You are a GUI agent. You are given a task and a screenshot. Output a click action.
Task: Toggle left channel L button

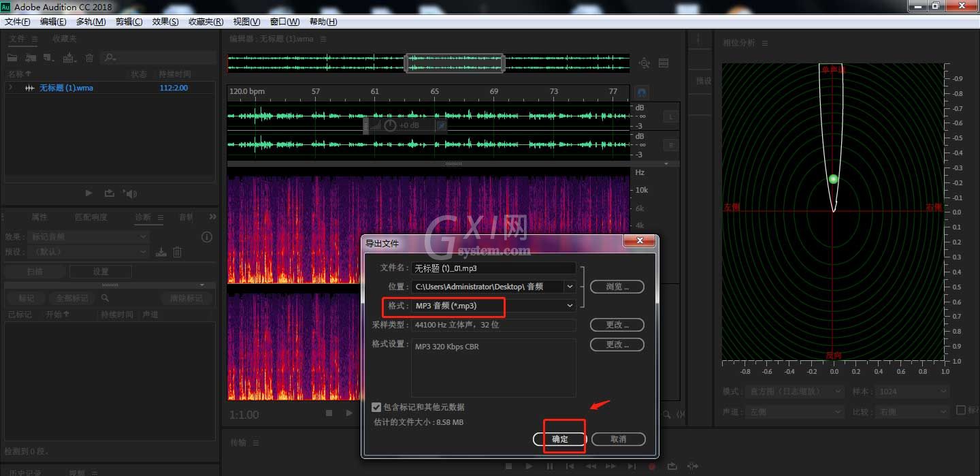[670, 117]
